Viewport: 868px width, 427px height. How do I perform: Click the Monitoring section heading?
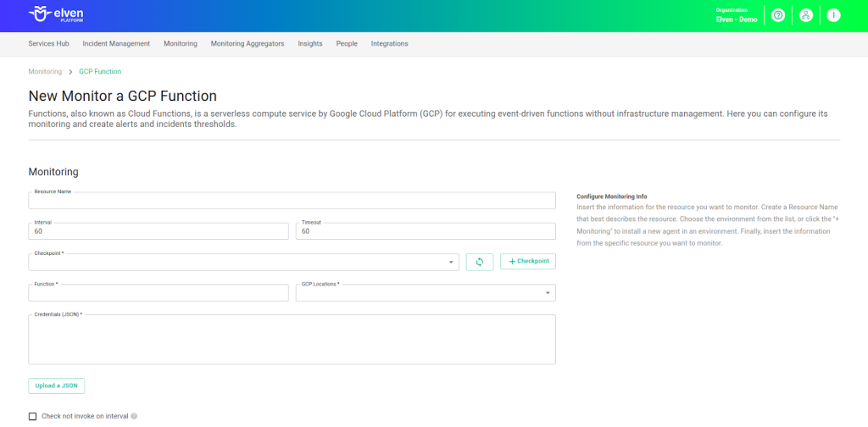pyautogui.click(x=53, y=172)
